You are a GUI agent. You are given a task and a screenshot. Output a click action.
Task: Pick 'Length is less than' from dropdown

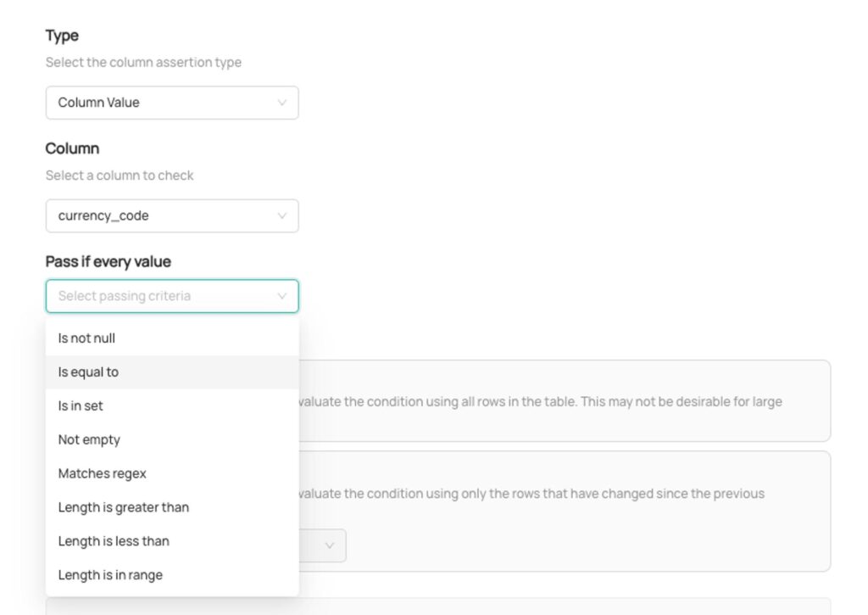point(114,541)
